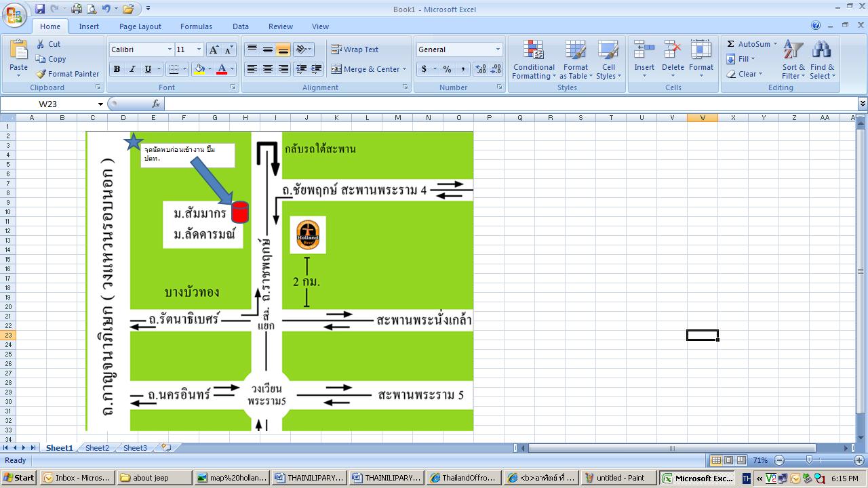The image size is (868, 488).
Task: Click the Conditional Formatting icon
Action: (534, 52)
